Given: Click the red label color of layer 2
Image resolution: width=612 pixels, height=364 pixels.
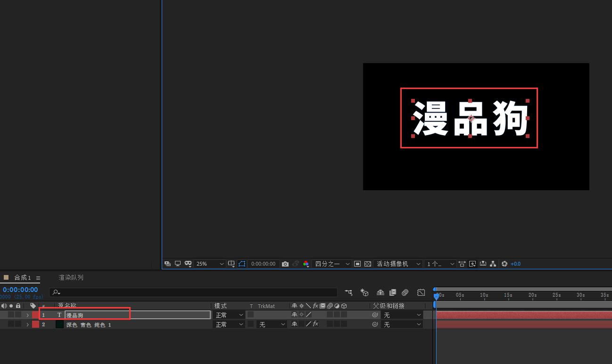Looking at the screenshot, I should (x=35, y=324).
